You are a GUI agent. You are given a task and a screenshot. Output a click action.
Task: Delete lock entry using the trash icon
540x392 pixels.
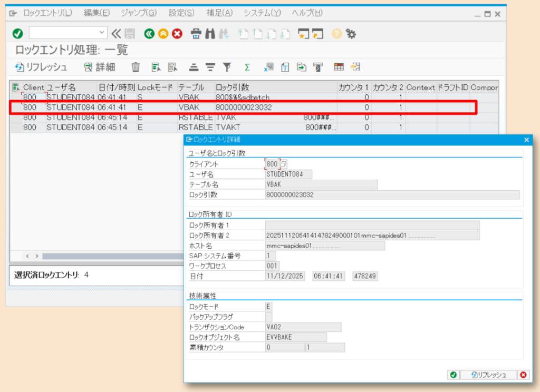[135, 67]
